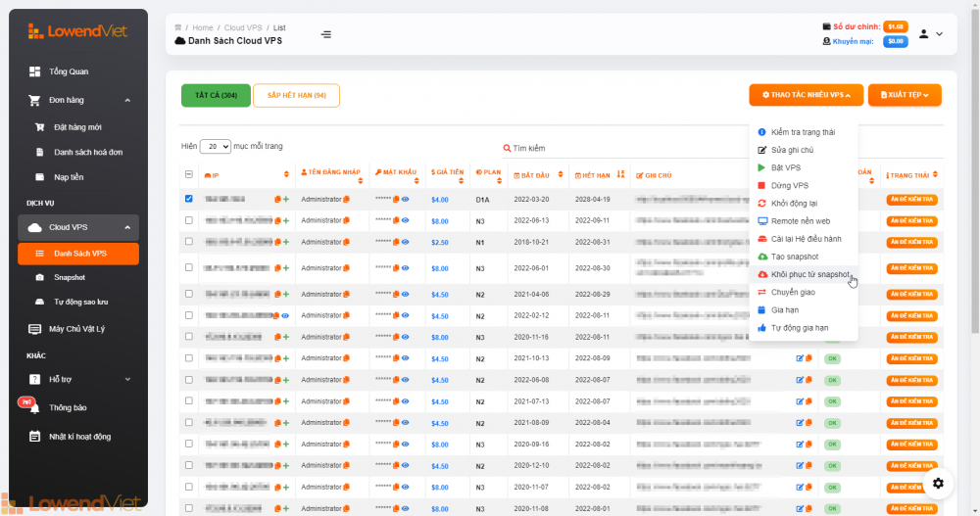
Task: Click the Tìm kiếm search field
Action: pos(625,149)
